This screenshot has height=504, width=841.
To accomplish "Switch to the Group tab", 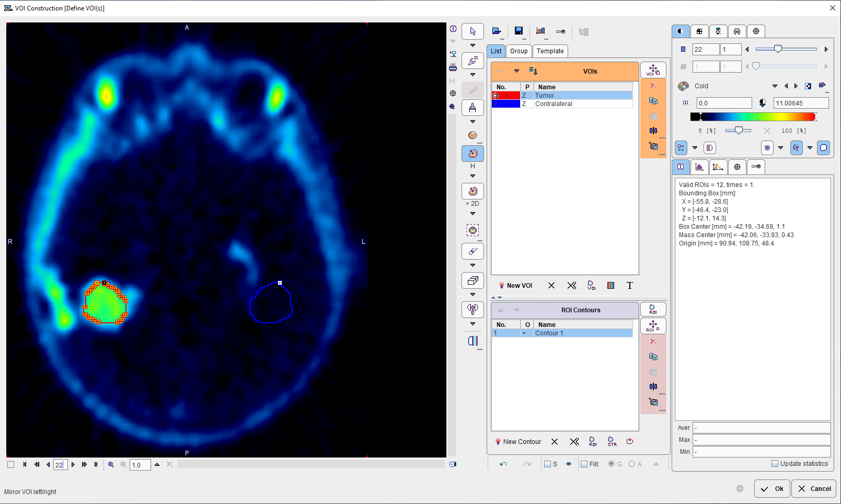I will pyautogui.click(x=519, y=51).
